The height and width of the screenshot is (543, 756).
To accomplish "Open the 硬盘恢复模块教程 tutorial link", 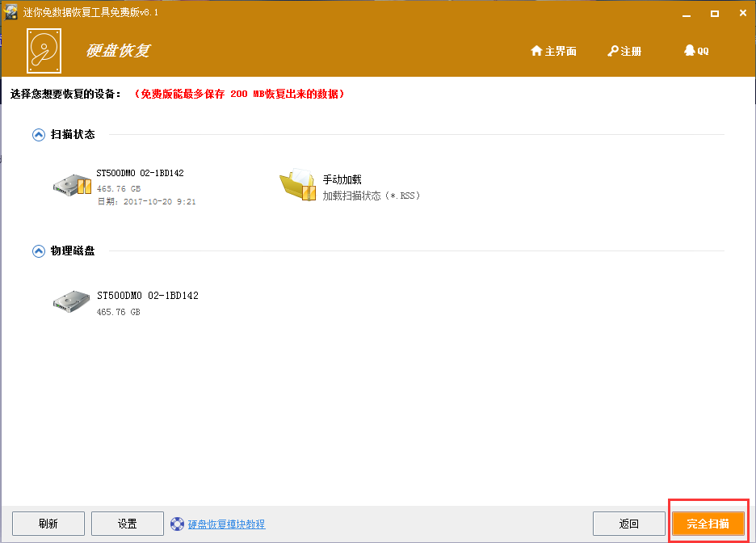I will point(229,524).
